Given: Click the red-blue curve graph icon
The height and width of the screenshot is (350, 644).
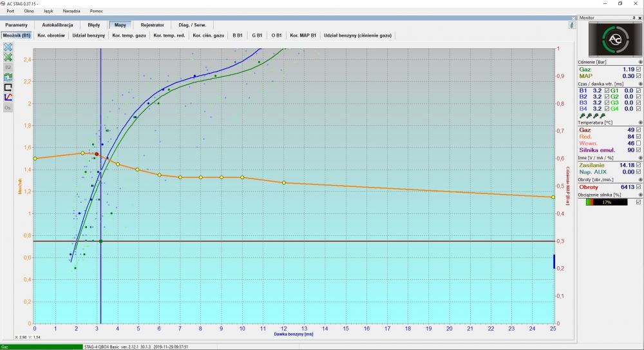Looking at the screenshot, I should 8,97.
